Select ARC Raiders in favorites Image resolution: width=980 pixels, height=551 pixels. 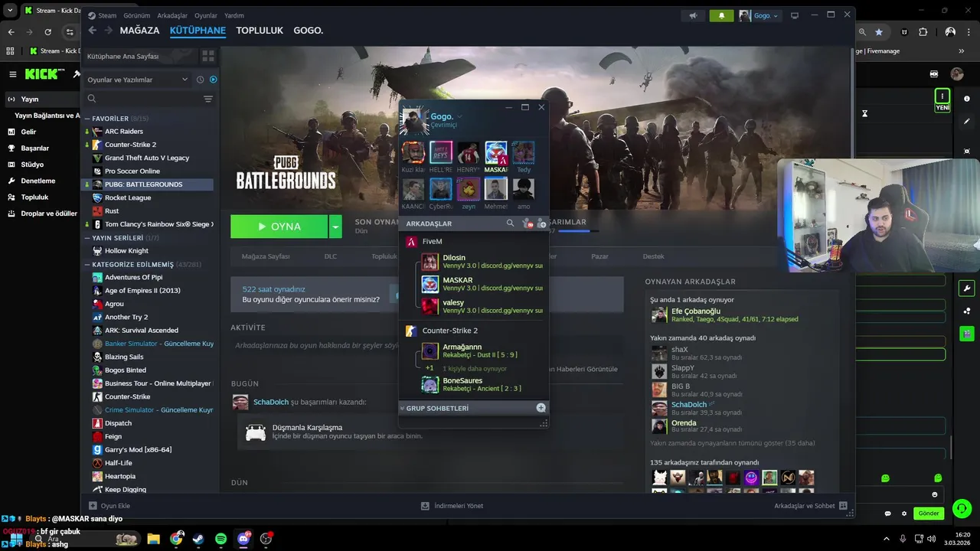click(x=124, y=131)
